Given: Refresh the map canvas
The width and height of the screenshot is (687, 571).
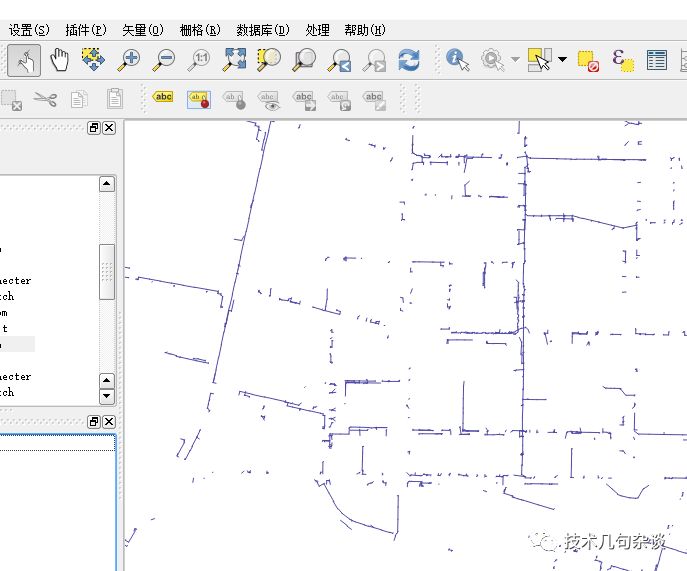Looking at the screenshot, I should pos(409,60).
